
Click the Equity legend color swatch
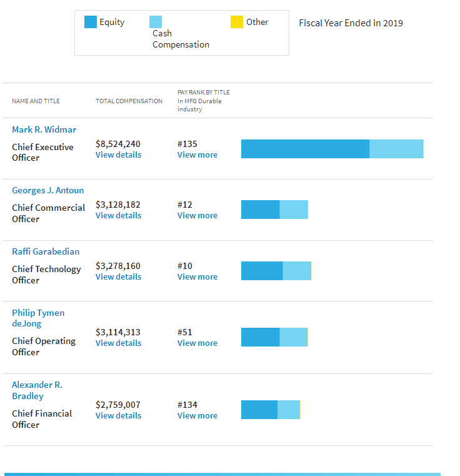[x=91, y=22]
